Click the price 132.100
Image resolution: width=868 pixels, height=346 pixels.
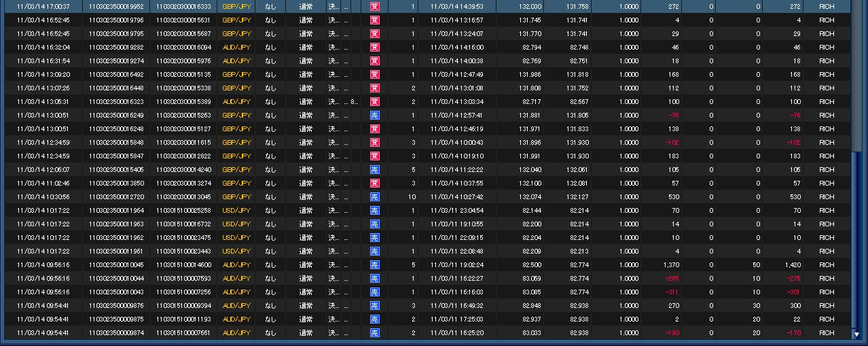tap(530, 184)
